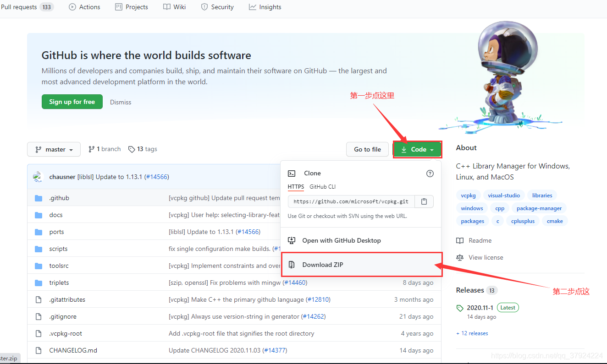This screenshot has height=364, width=607.
Task: Click the windows topic tag
Action: (472, 208)
